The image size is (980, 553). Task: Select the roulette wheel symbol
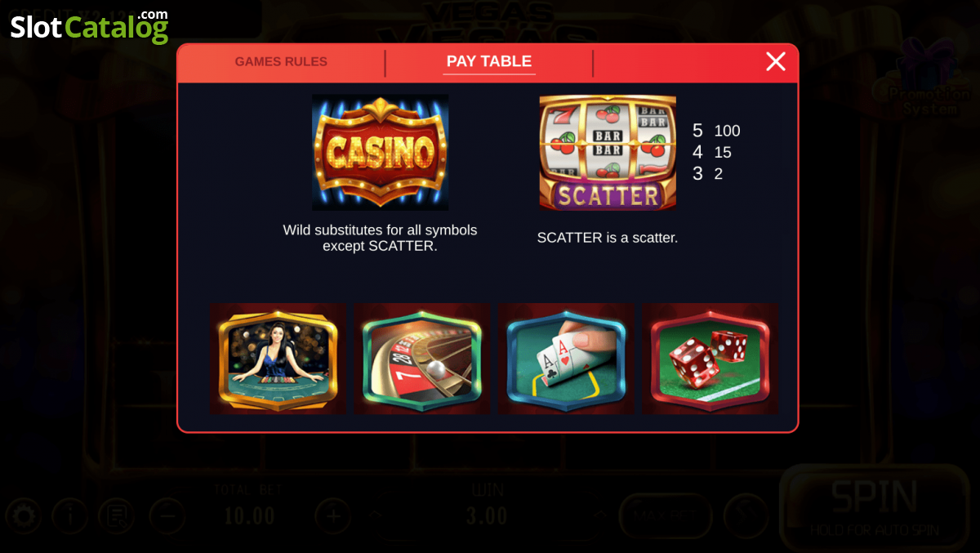pos(422,359)
